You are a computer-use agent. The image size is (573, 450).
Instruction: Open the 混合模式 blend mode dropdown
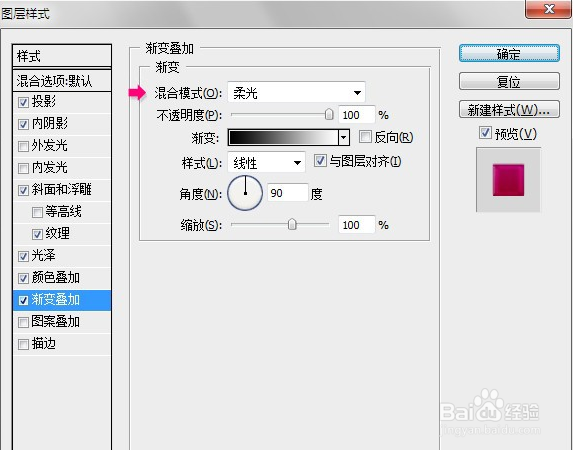(296, 92)
